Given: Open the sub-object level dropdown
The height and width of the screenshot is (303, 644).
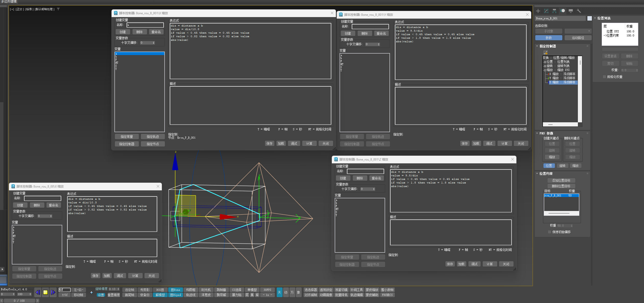Looking at the screenshot, I should pos(578,31).
